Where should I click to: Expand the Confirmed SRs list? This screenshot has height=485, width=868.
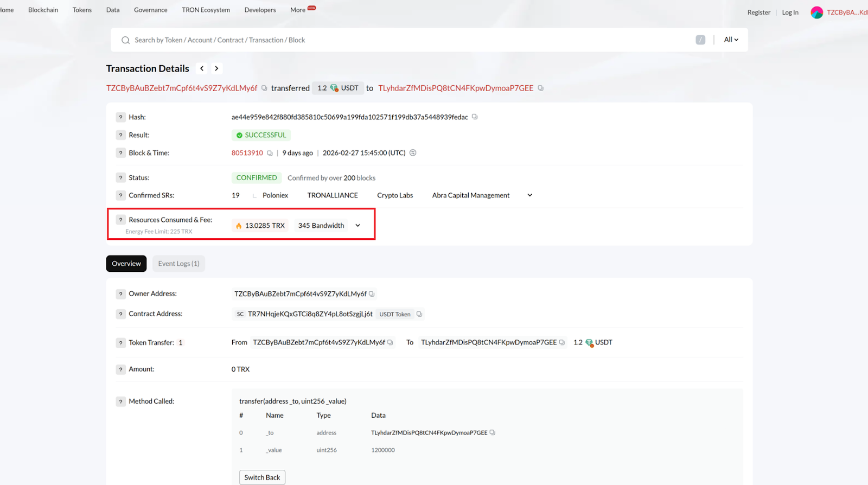pyautogui.click(x=529, y=195)
